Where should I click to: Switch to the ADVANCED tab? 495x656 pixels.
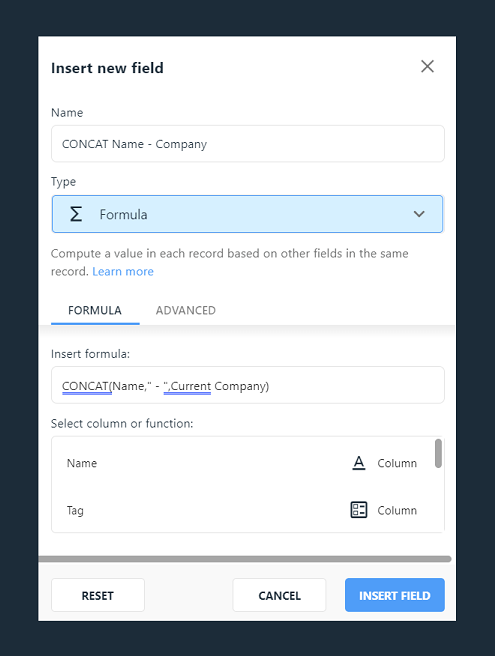click(186, 310)
